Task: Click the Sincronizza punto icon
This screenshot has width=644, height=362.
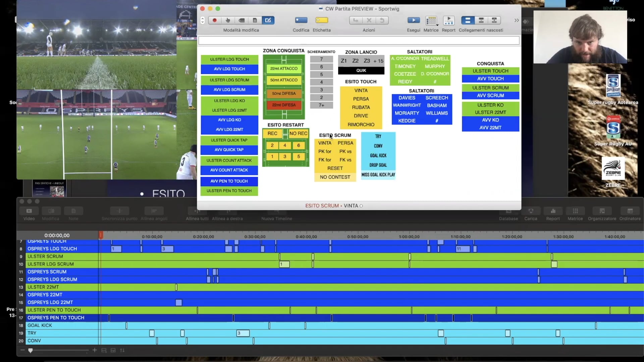Action: point(119,211)
